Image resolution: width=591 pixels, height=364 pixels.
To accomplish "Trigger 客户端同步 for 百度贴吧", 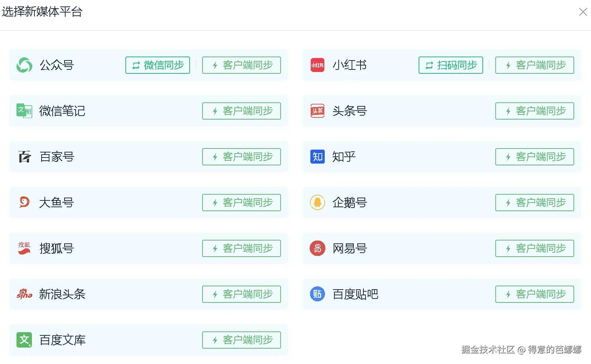I will 535,294.
